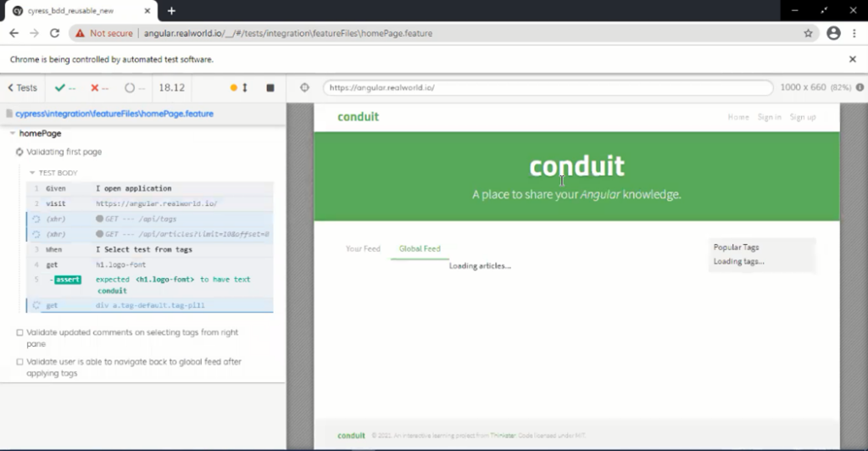Switch to the Global Feed tab
Viewport: 868px width, 451px height.
(x=420, y=248)
